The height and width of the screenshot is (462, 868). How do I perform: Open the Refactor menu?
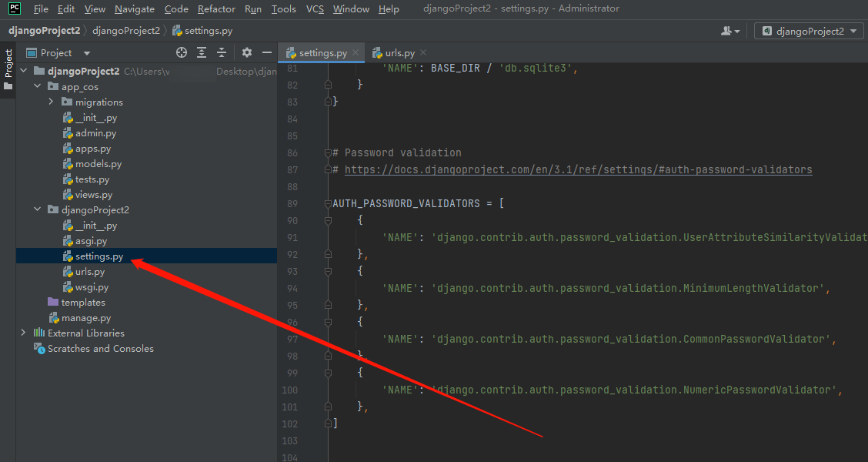click(216, 8)
